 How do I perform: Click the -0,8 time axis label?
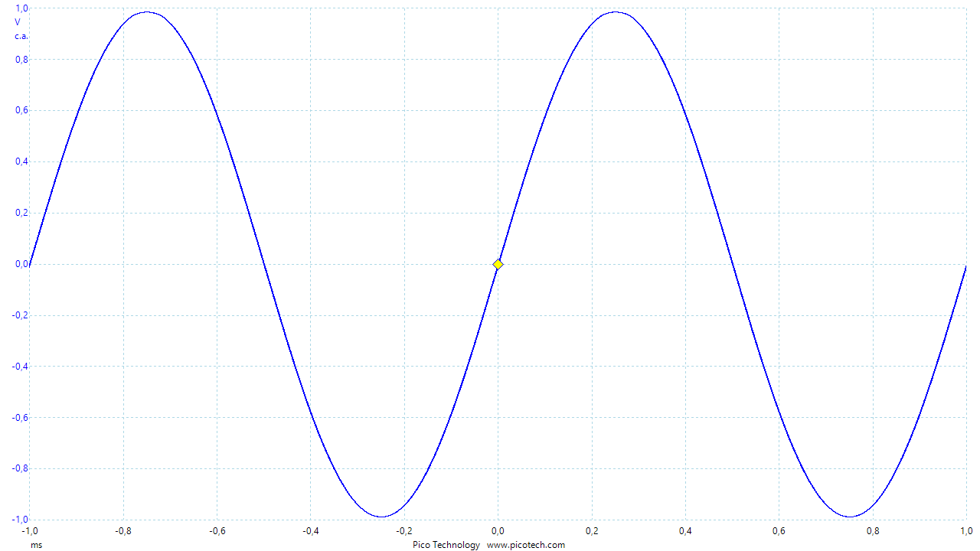[x=122, y=530]
